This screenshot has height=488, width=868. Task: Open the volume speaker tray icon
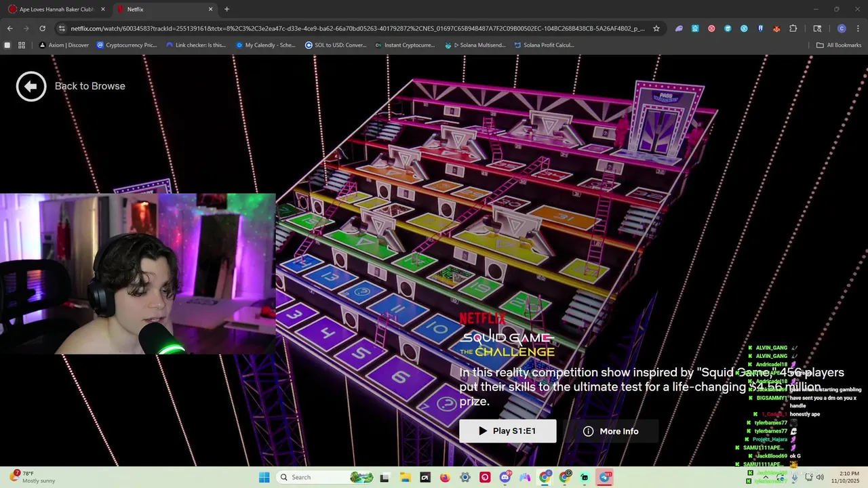click(x=820, y=477)
